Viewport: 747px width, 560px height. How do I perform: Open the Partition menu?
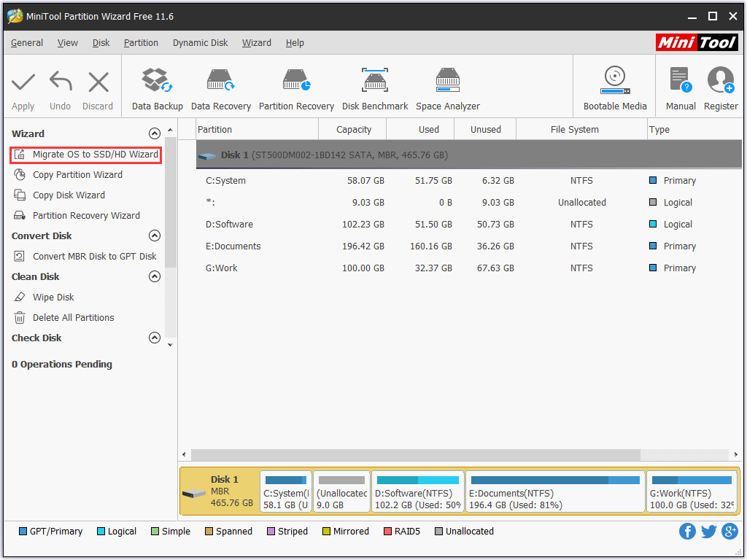pos(141,43)
